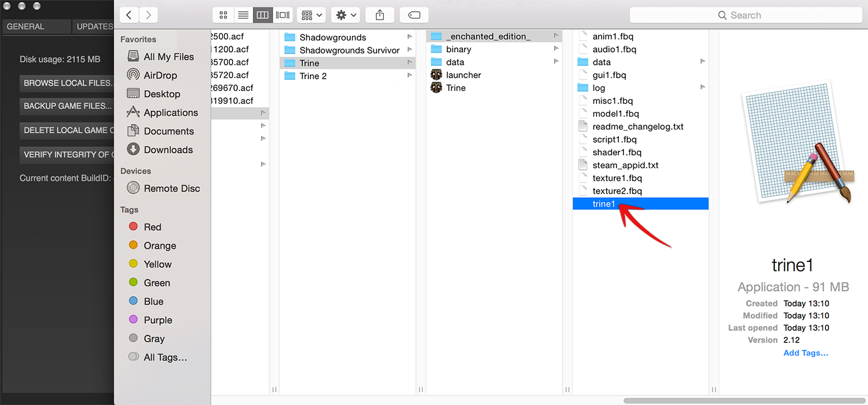Go back with the Finder back arrow
Screen dimensions: 868x405
click(x=129, y=15)
